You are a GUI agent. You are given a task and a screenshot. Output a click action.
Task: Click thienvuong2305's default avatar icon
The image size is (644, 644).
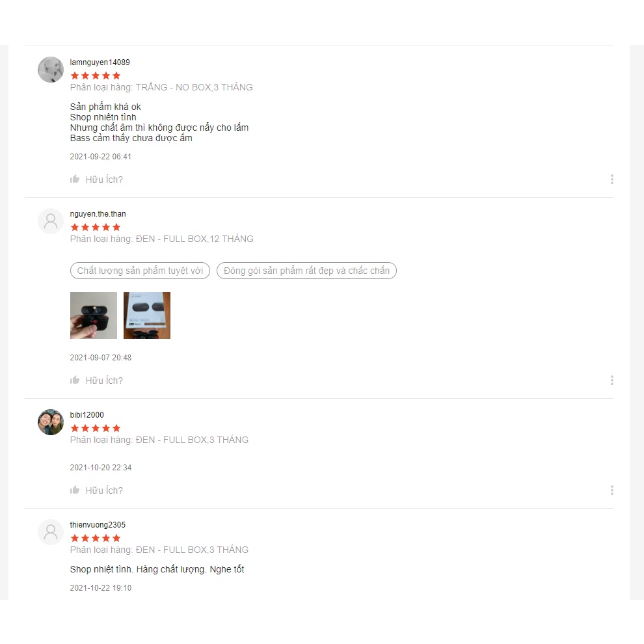pyautogui.click(x=51, y=532)
